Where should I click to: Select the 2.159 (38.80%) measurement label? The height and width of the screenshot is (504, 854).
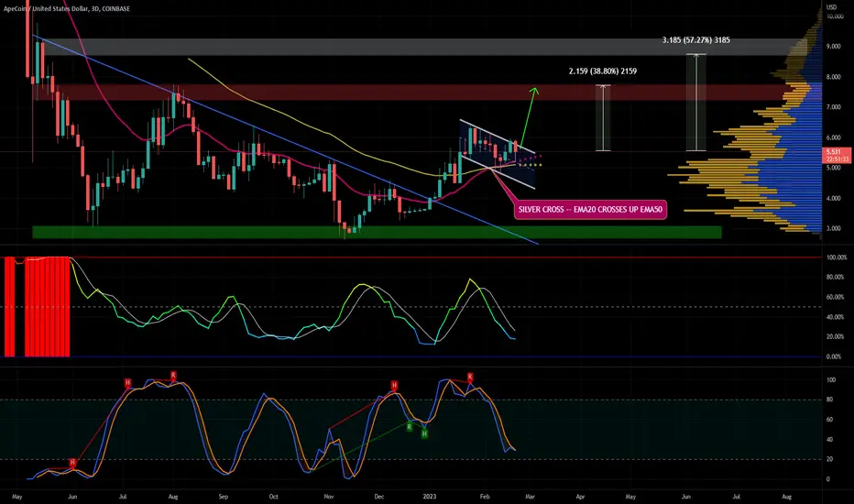click(x=602, y=71)
